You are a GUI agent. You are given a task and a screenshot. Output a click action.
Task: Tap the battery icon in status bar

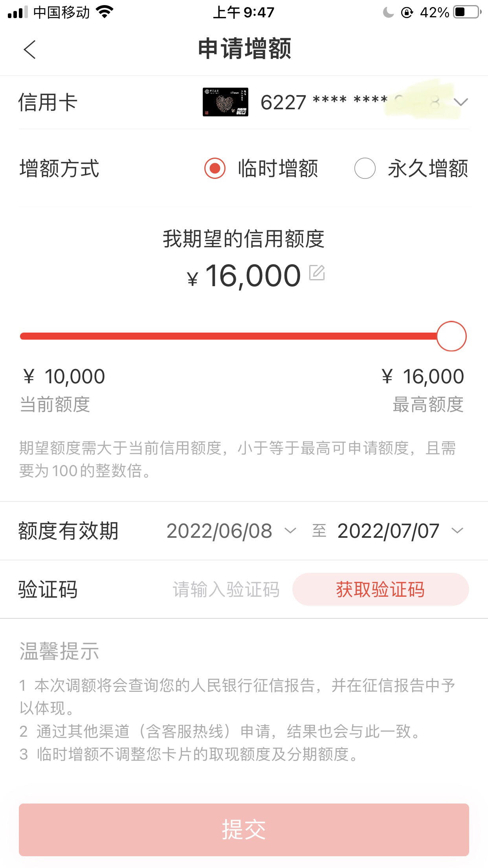[468, 12]
